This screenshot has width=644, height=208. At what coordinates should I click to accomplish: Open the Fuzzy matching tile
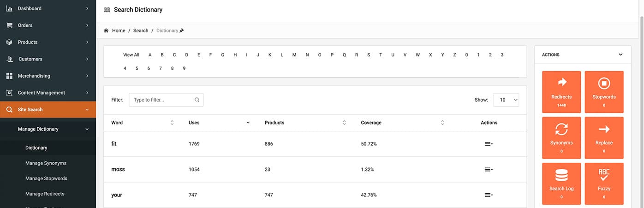604,183
